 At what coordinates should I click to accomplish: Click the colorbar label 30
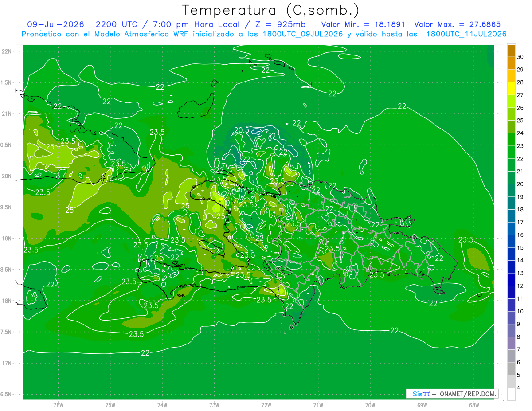520,57
